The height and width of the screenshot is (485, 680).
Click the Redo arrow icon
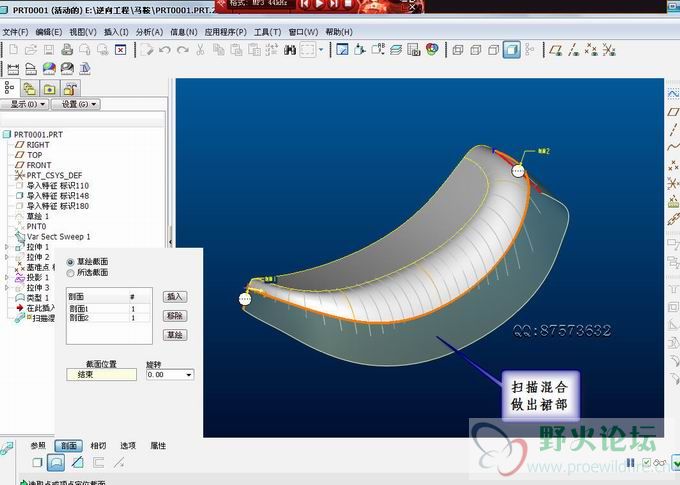tap(183, 50)
